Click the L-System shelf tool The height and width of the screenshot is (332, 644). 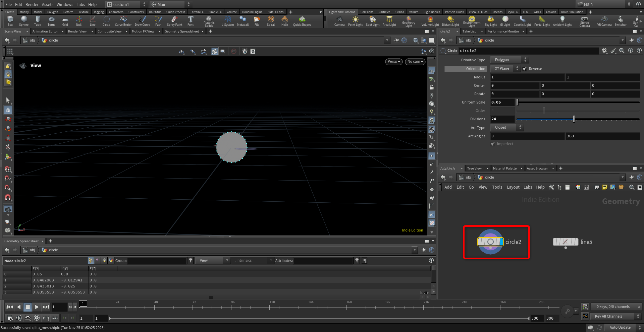coord(228,20)
